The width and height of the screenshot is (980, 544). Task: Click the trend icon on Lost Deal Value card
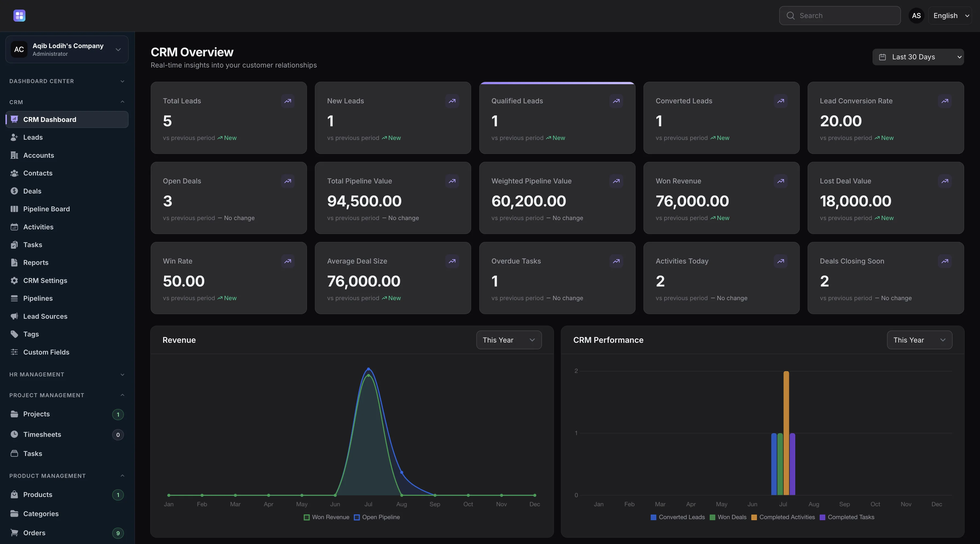tap(945, 181)
